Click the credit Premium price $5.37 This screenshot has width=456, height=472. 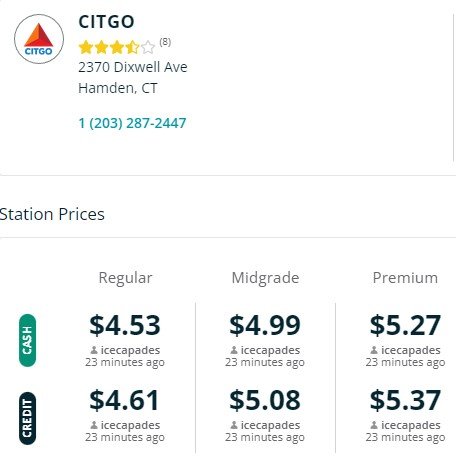[x=405, y=400]
